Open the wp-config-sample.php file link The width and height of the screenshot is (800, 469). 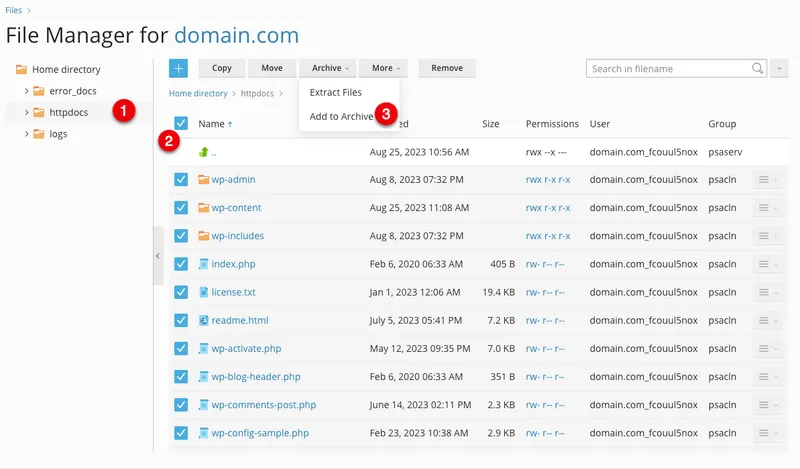click(260, 434)
